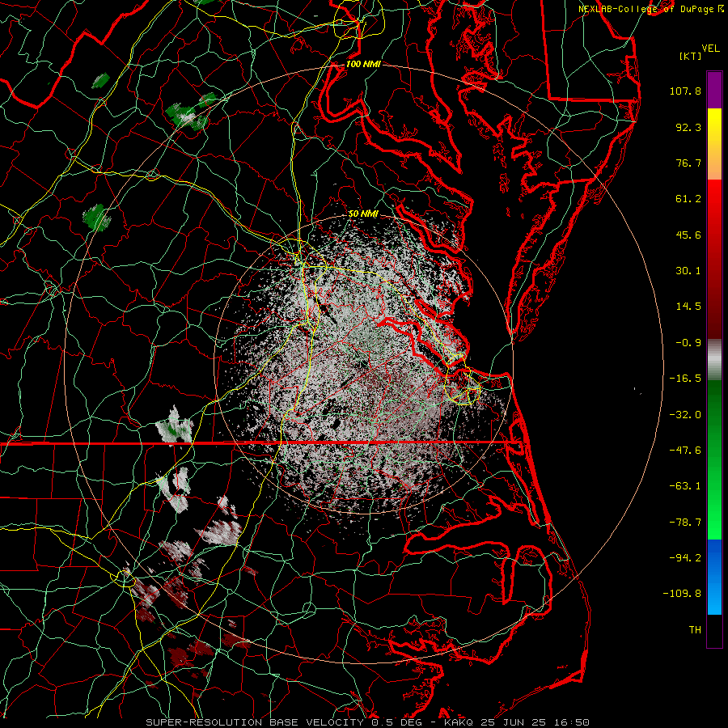Click the 30.1 velocity scale value
Viewport: 728px width, 728px height.
(688, 271)
